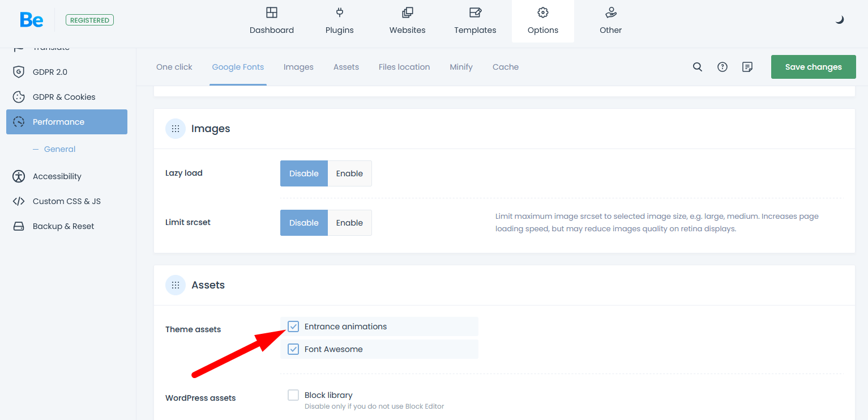
Task: Go to the Plugins section
Action: pyautogui.click(x=340, y=22)
